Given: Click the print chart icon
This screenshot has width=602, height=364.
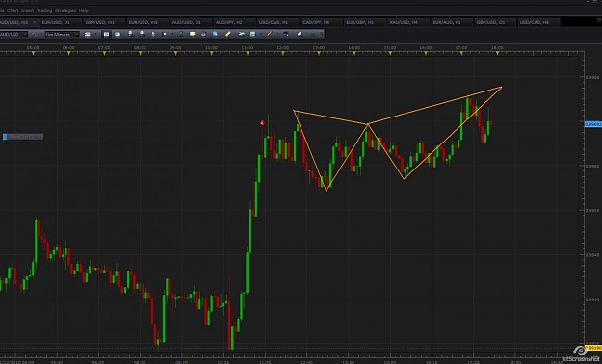Looking at the screenshot, I should [x=203, y=34].
